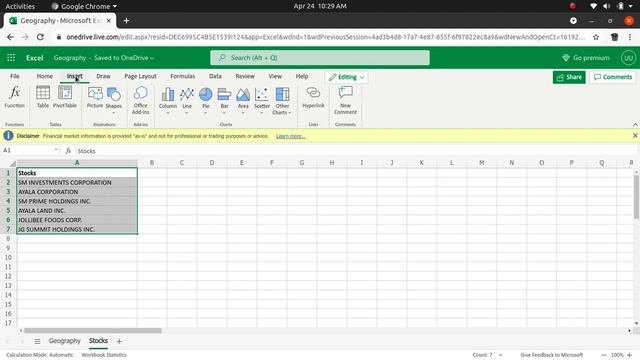Click the Go premium diamond button
640x360 pixels.
[586, 58]
